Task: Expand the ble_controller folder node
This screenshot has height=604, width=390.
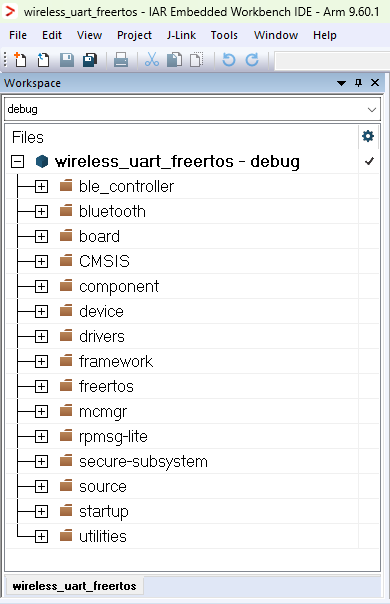Action: (x=41, y=187)
